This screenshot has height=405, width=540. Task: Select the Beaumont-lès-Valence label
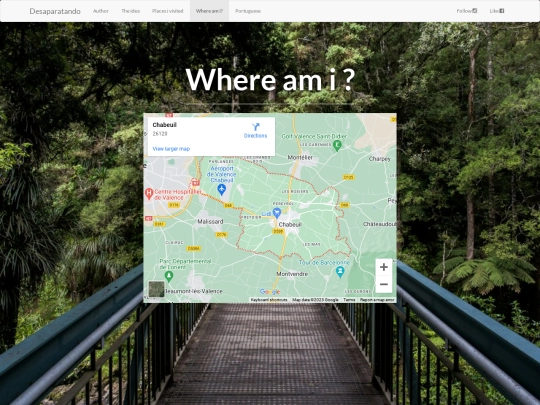coord(194,291)
